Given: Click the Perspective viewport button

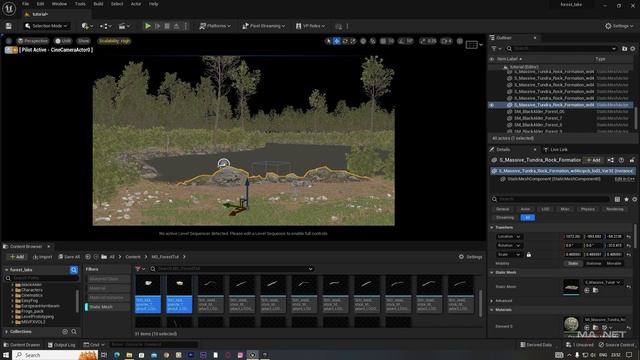Looking at the screenshot, I should coord(33,41).
